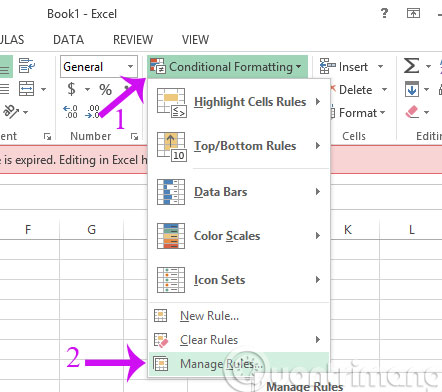Expand the Insert dropdown arrow
Screen dimensions: 442x392
coord(380,67)
